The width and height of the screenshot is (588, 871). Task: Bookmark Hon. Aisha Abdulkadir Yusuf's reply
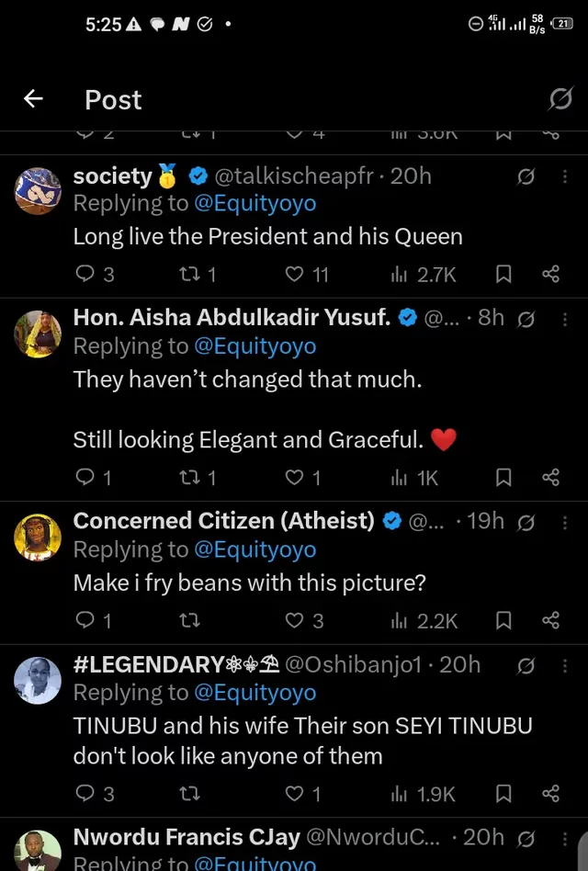pos(503,477)
